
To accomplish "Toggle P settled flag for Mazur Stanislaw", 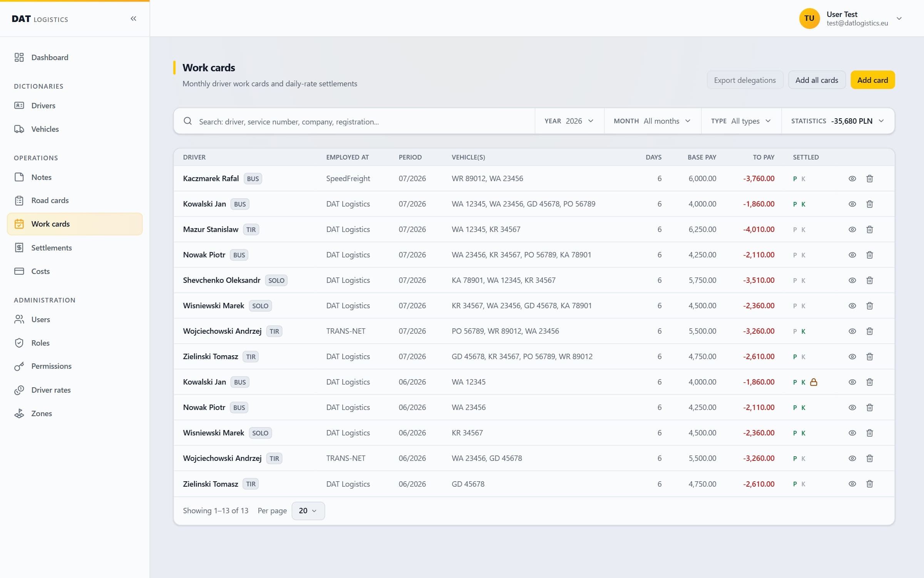I will click(795, 230).
